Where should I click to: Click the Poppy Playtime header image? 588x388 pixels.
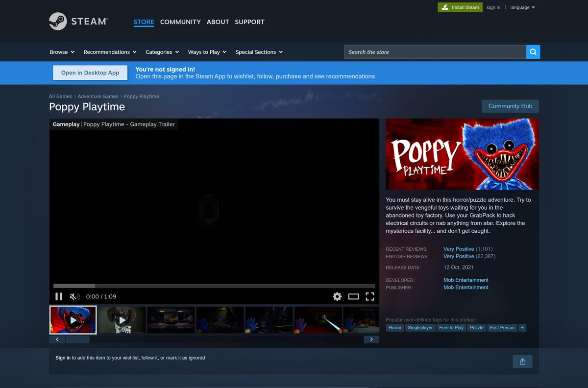462,154
